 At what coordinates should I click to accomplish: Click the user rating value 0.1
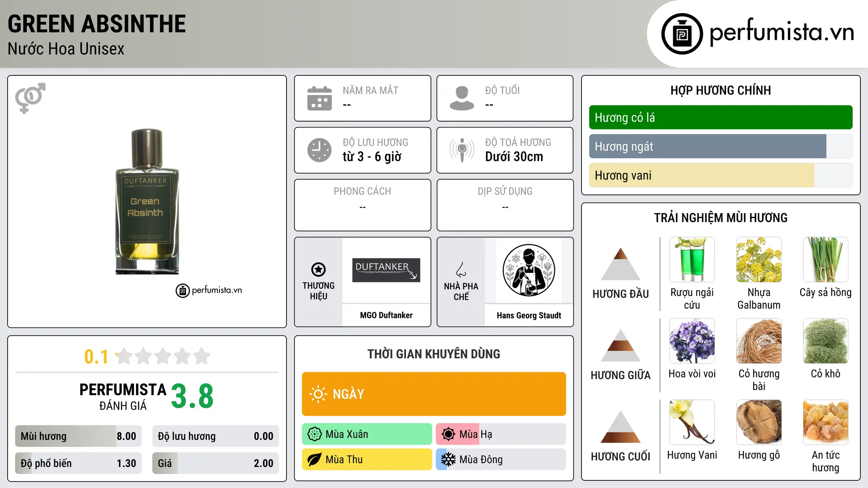point(96,357)
